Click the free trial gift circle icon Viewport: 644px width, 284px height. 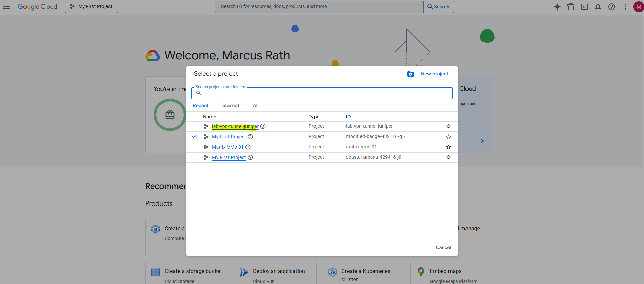pos(170,115)
